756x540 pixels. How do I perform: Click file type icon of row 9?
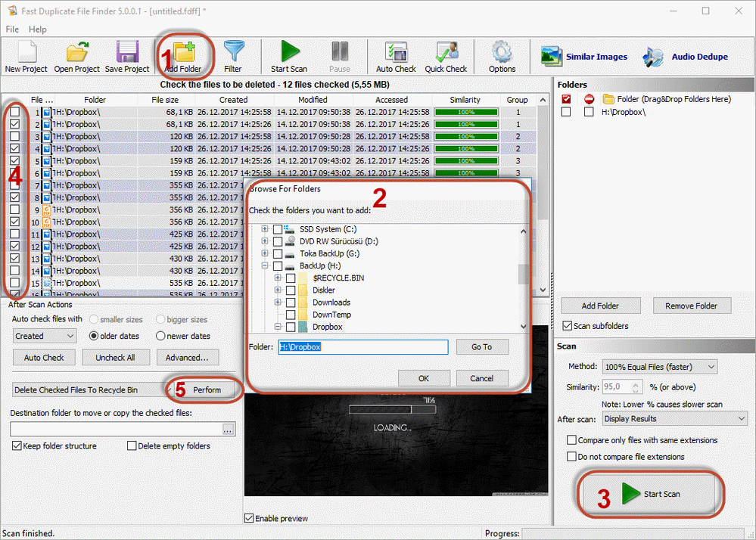coord(47,210)
